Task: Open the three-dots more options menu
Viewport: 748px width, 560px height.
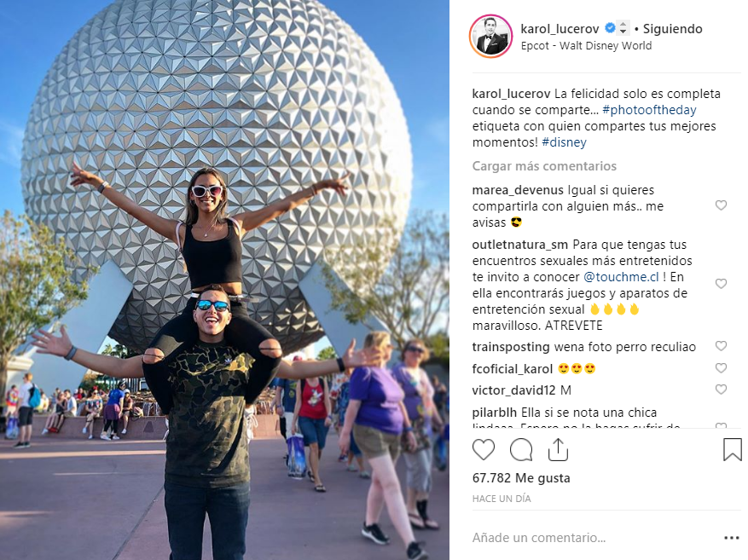Action: pyautogui.click(x=731, y=538)
